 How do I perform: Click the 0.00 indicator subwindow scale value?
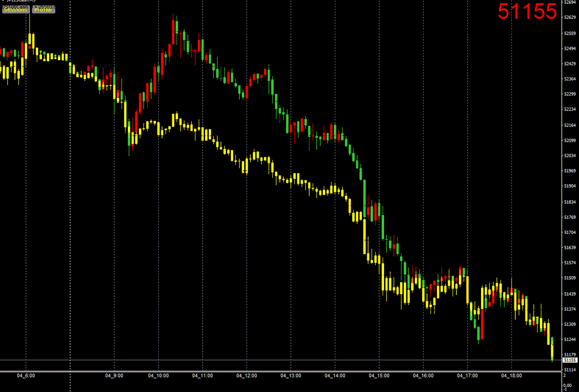[x=567, y=385]
